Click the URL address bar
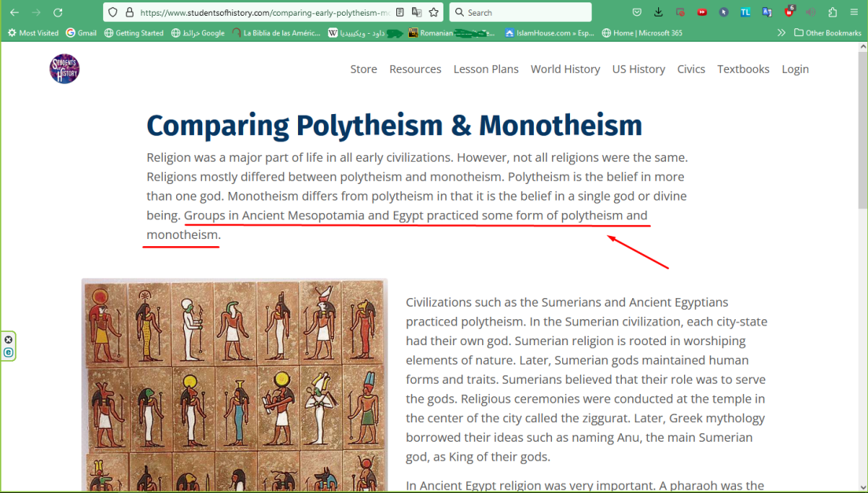Viewport: 868px width, 493px height. tap(265, 12)
